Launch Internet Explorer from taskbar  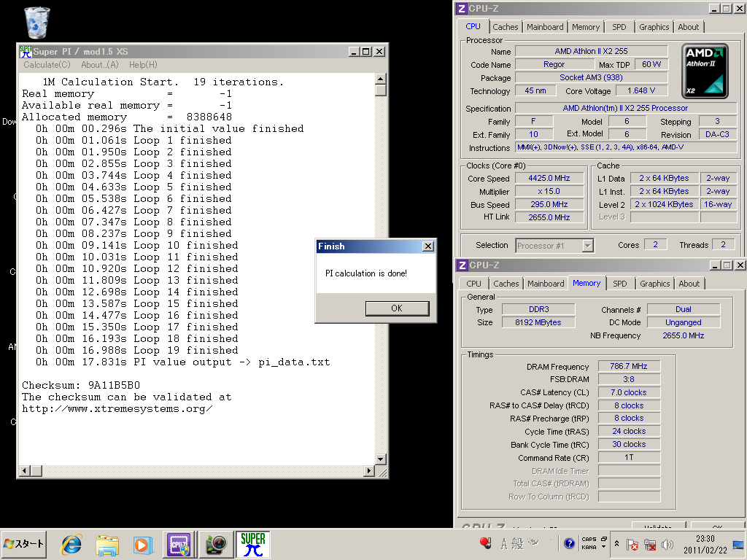(71, 544)
